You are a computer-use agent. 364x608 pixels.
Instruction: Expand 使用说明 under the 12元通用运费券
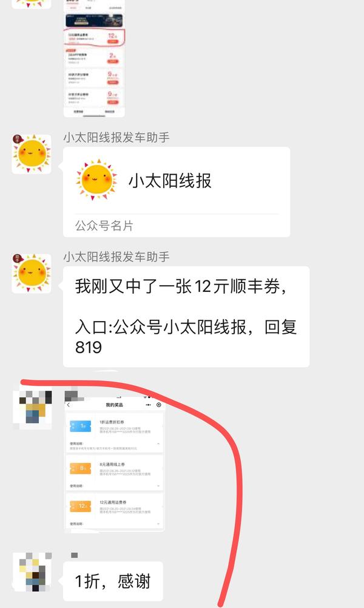pos(158,524)
